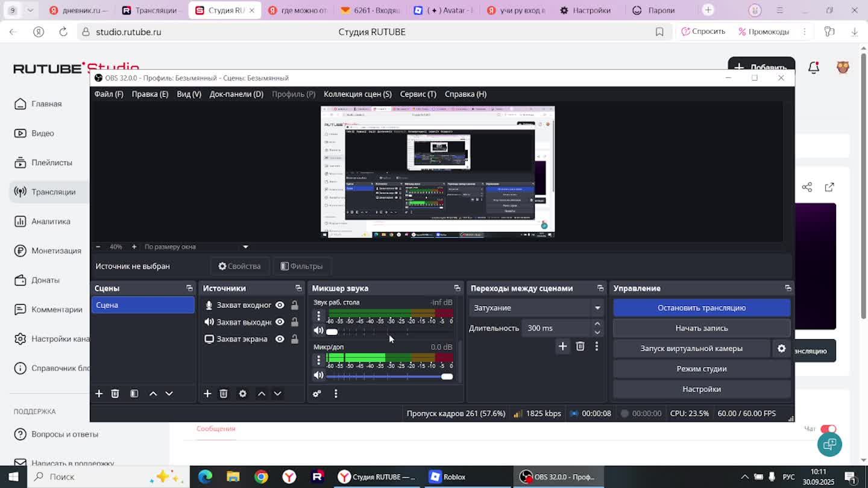Select Сцена in the scenes list
This screenshot has height=488, width=868.
143,305
